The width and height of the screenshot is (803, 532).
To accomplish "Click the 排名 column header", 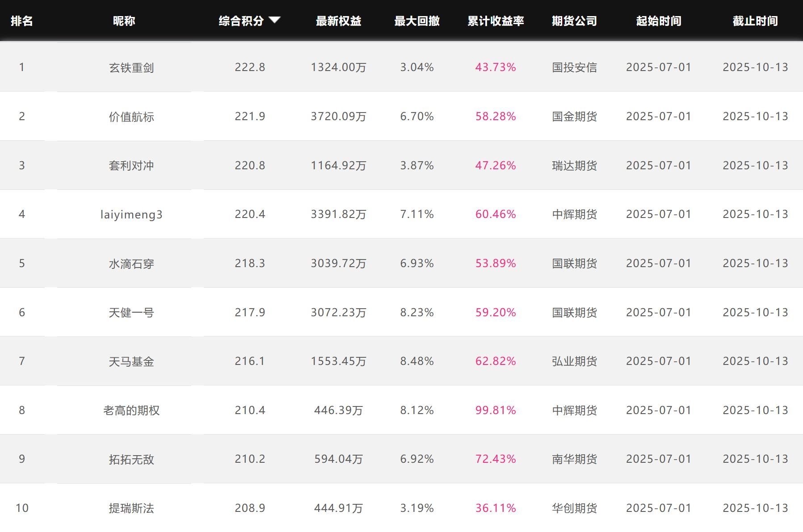I will [22, 21].
